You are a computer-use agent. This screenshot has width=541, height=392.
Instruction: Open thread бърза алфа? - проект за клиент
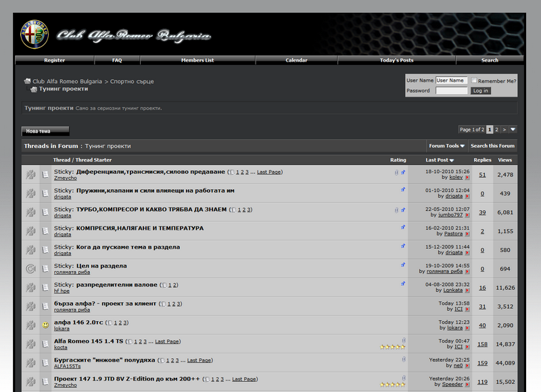105,303
